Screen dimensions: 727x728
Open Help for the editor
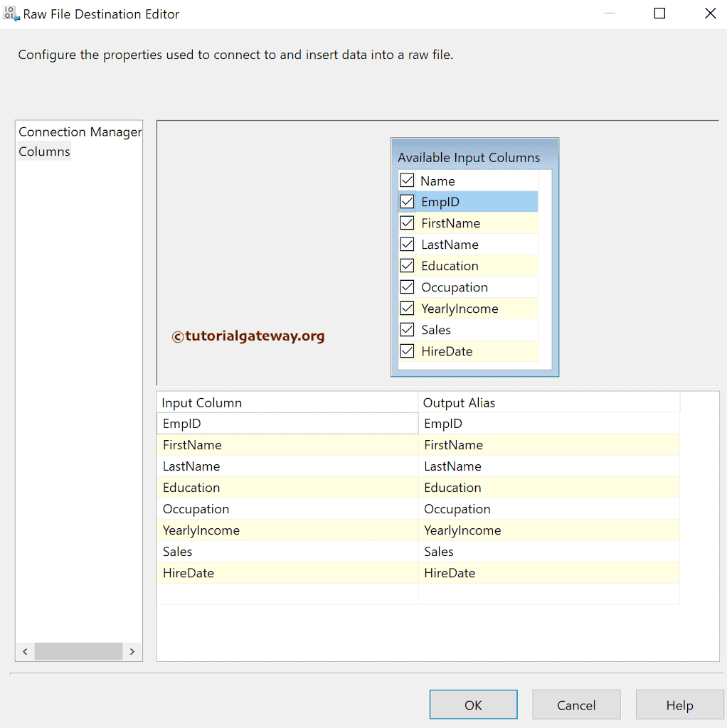click(679, 705)
